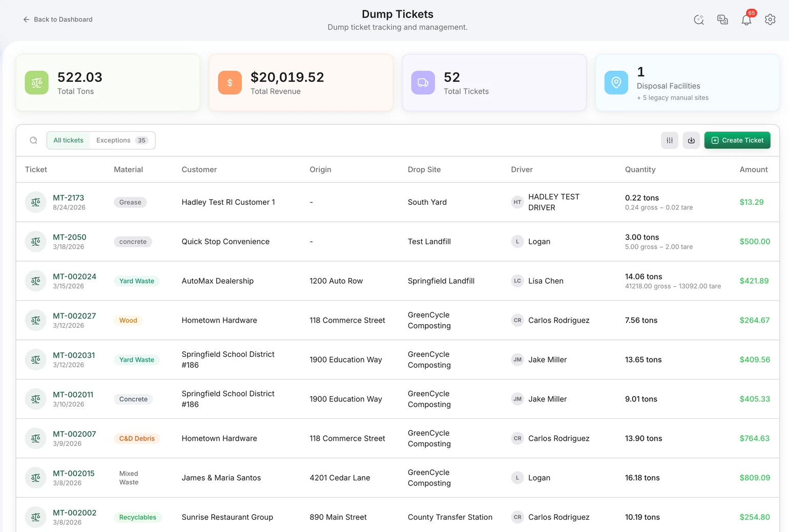Click the scale icon for MT-2050

tap(36, 242)
